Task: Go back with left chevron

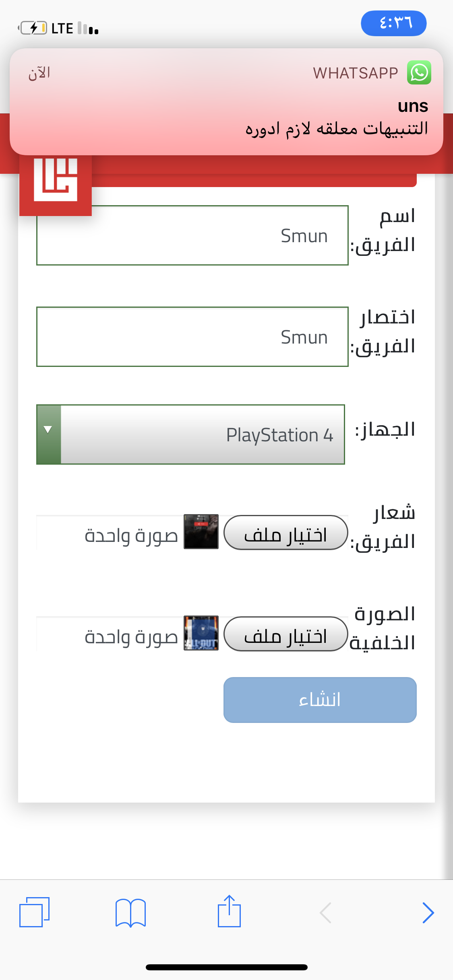Action: [x=325, y=912]
